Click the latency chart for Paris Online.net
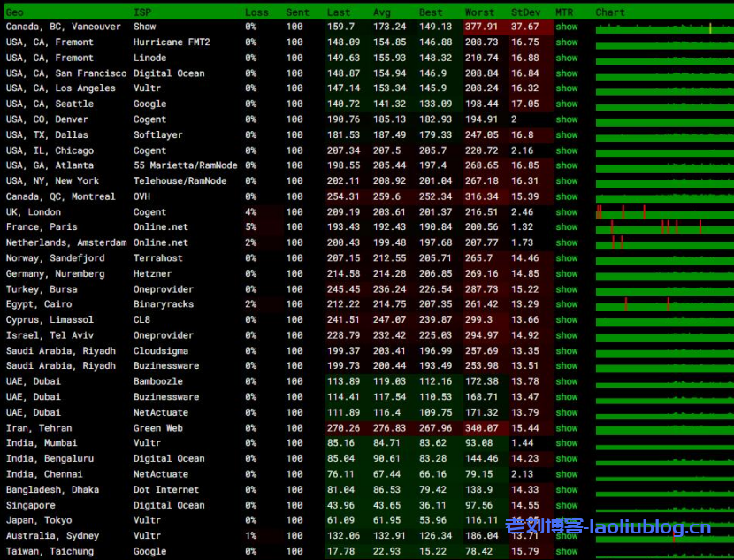 (x=663, y=227)
